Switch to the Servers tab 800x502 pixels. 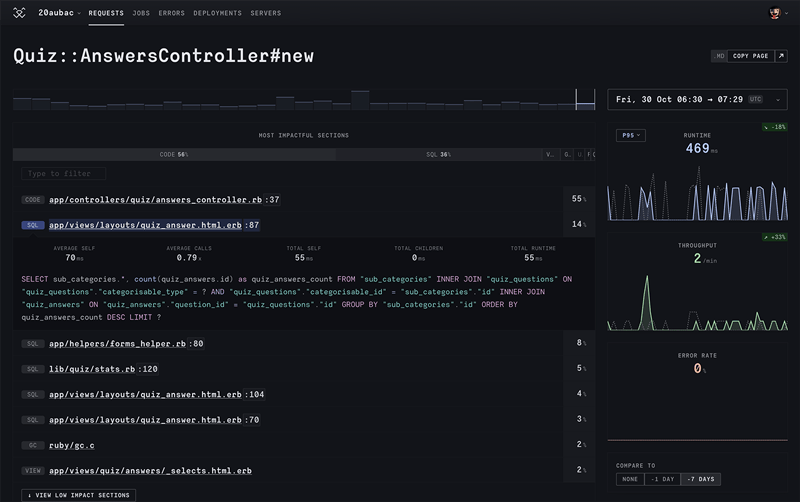tap(266, 13)
